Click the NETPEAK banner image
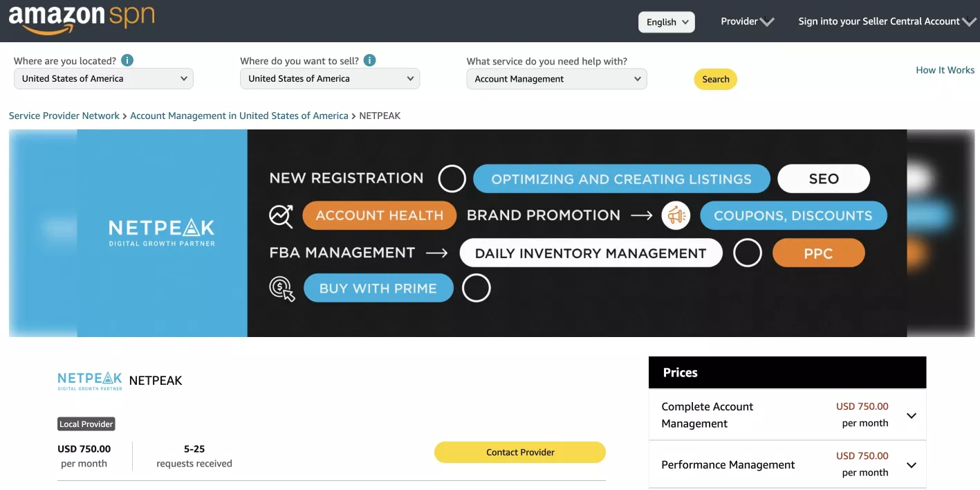Image resolution: width=980 pixels, height=490 pixels. click(491, 233)
